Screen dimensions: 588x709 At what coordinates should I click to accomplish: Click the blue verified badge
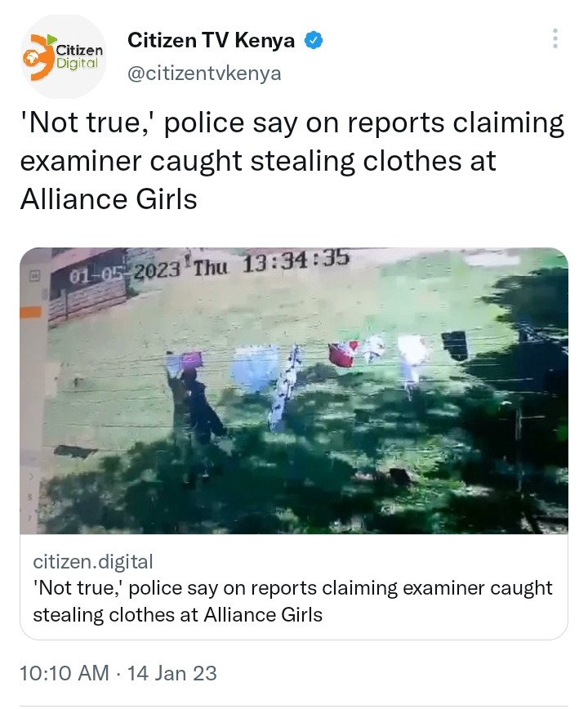(314, 41)
